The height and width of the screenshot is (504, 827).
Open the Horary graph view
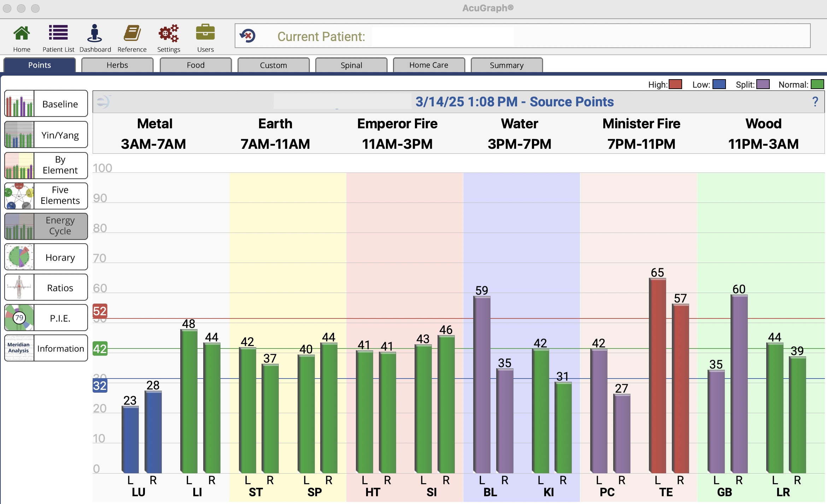[46, 257]
